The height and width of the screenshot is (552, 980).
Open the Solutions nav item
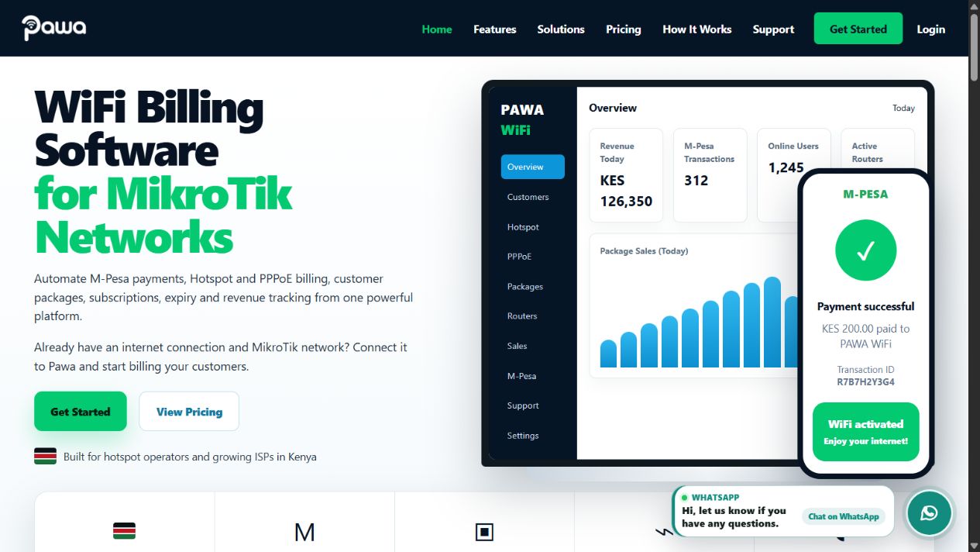561,29
